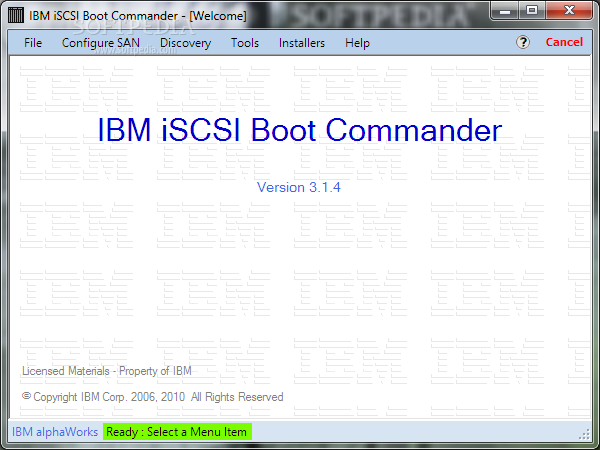Open the Configure SAN menu
Image resolution: width=600 pixels, height=450 pixels.
(x=101, y=43)
